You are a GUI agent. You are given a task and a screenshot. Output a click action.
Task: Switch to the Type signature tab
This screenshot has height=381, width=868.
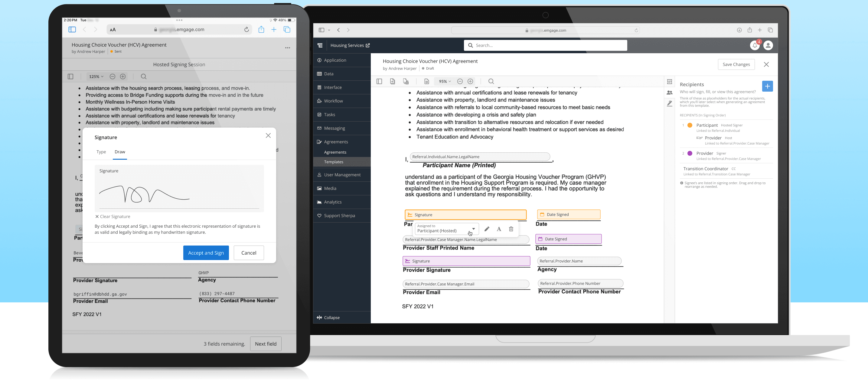[x=101, y=152]
